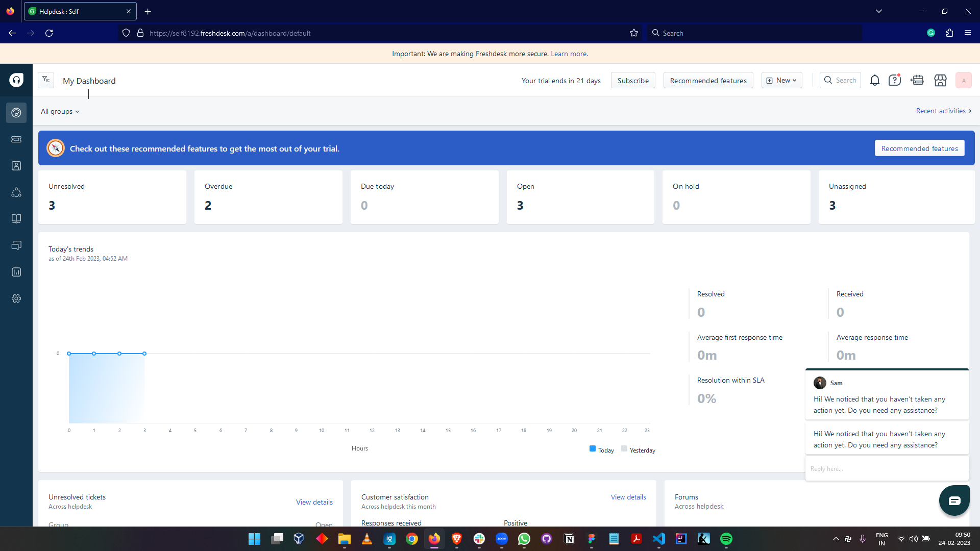Open Analytics reports icon in sidebar
The image size is (980, 551).
point(16,272)
